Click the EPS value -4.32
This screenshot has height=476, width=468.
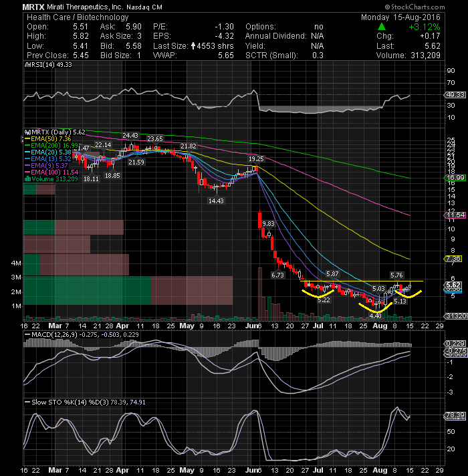[x=224, y=36]
